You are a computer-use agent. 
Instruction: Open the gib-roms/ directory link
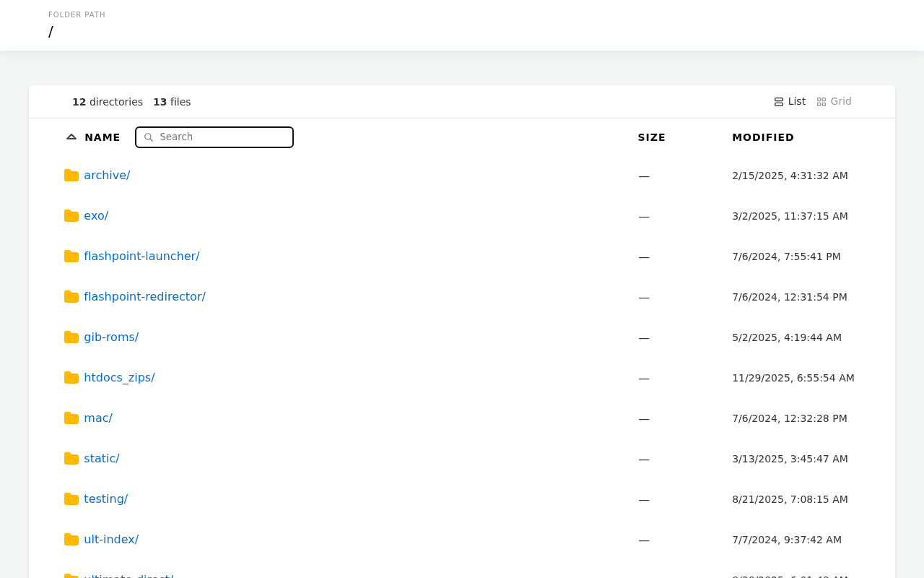pos(111,337)
